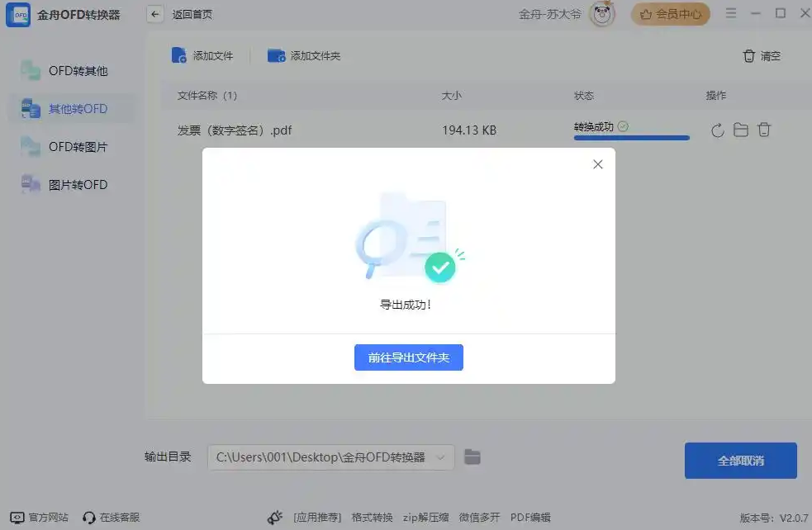This screenshot has width=812, height=530.
Task: Expand the 输出目录 path dropdown
Action: (441, 457)
